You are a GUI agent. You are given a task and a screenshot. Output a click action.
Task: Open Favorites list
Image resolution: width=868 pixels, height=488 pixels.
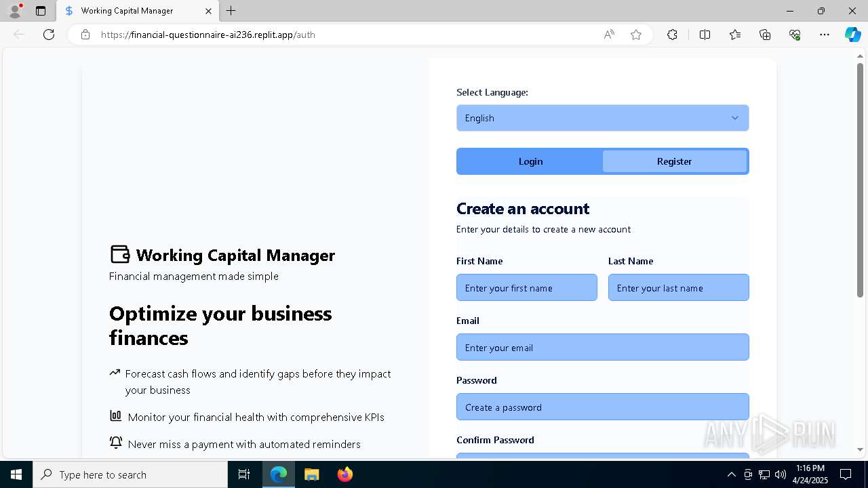(x=735, y=35)
